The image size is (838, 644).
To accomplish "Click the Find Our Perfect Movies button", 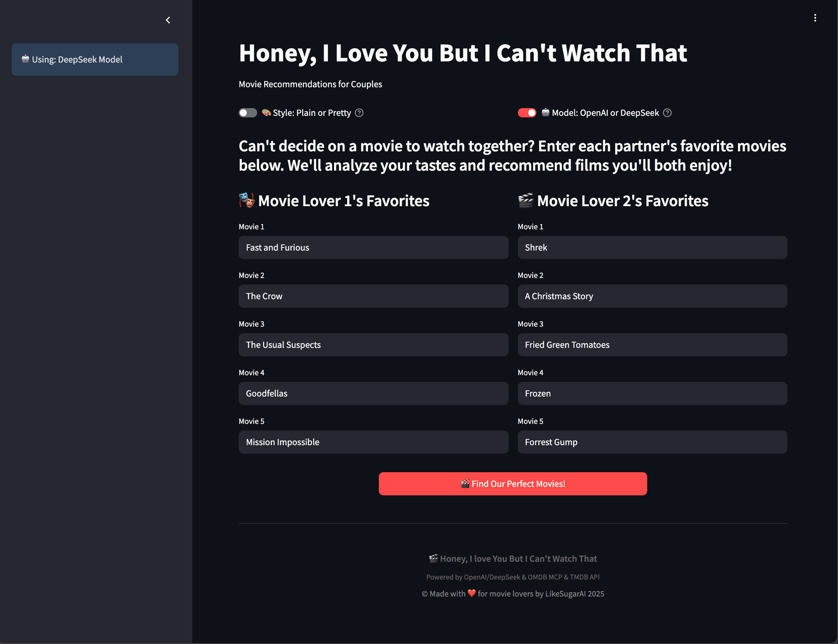I will [x=512, y=484].
